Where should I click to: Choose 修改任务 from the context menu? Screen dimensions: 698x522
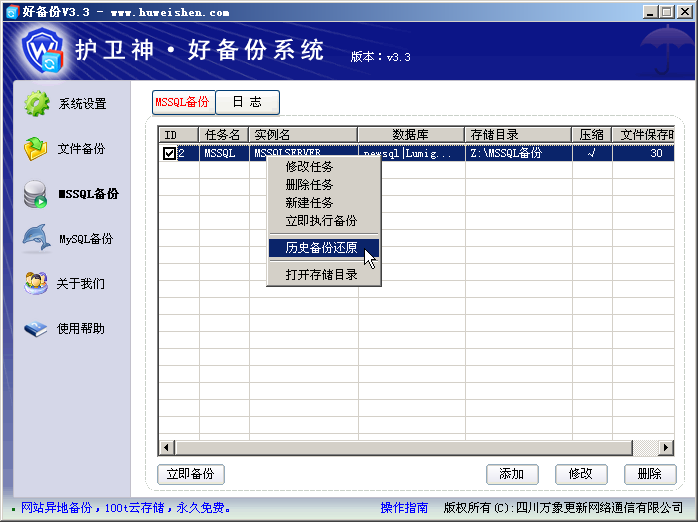309,167
